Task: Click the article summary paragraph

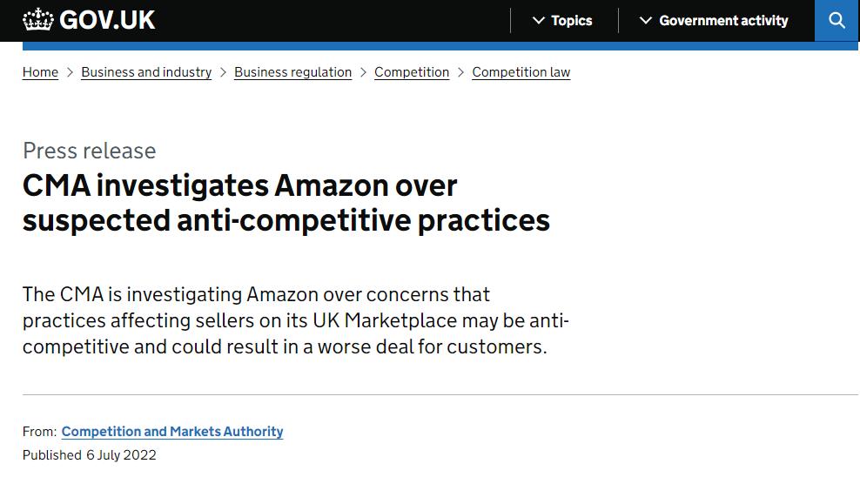Action: pyautogui.click(x=295, y=320)
